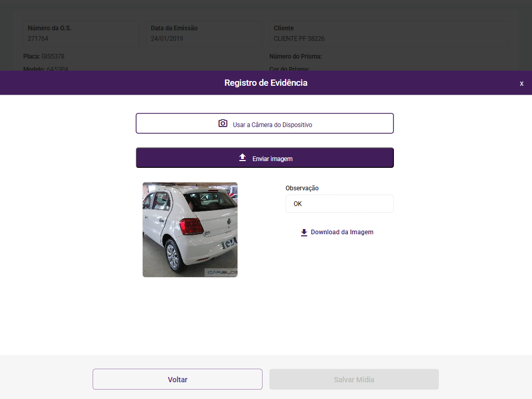Viewport: 532px width, 399px height.
Task: Click the emission date 24/01/2019
Action: (167, 39)
